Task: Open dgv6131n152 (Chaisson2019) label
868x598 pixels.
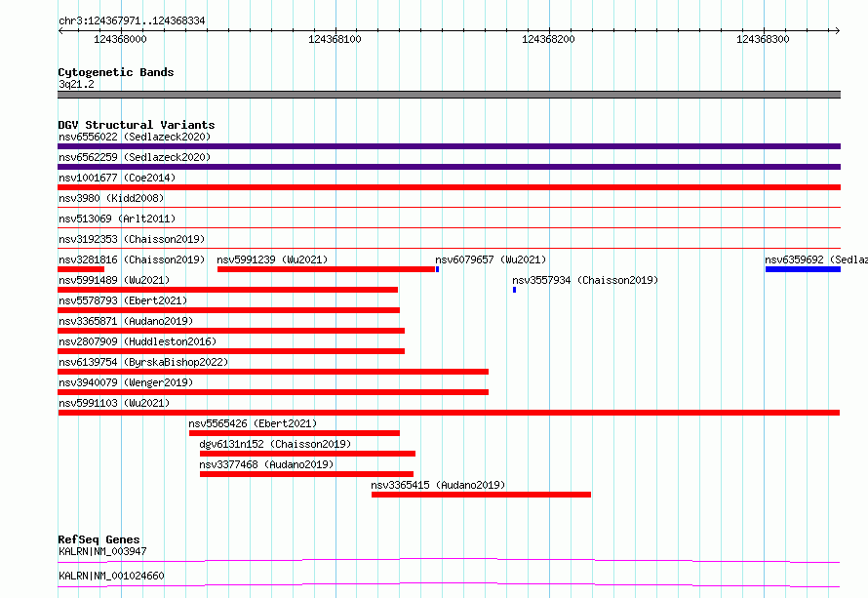Action: 275,444
